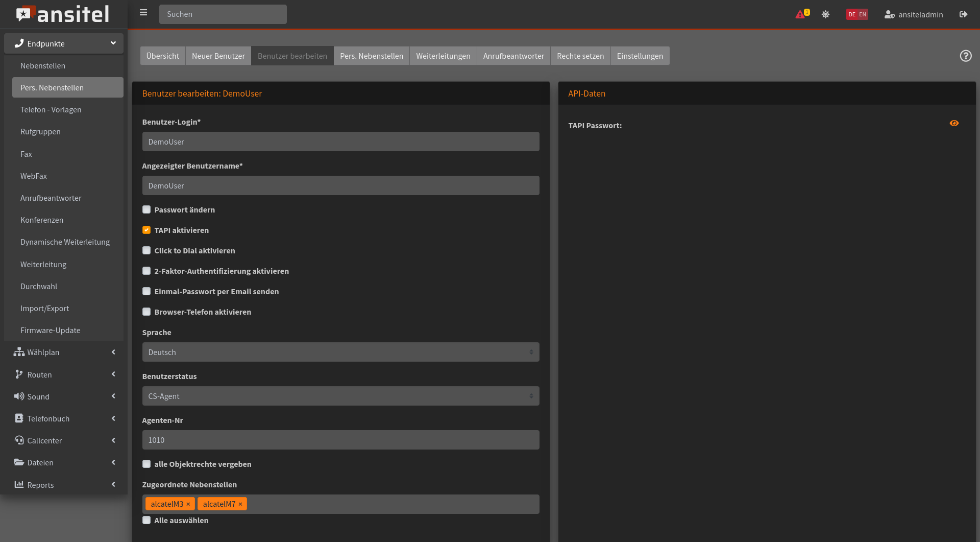The height and width of the screenshot is (542, 980).
Task: Click the ansiteladmin user icon
Action: click(889, 14)
